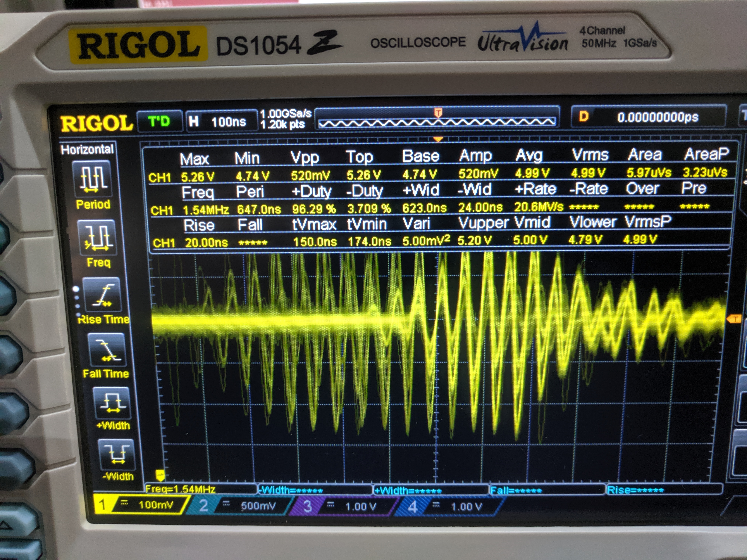747x560 pixels.
Task: Click the Vari value 5.00mV²
Action: tap(426, 241)
